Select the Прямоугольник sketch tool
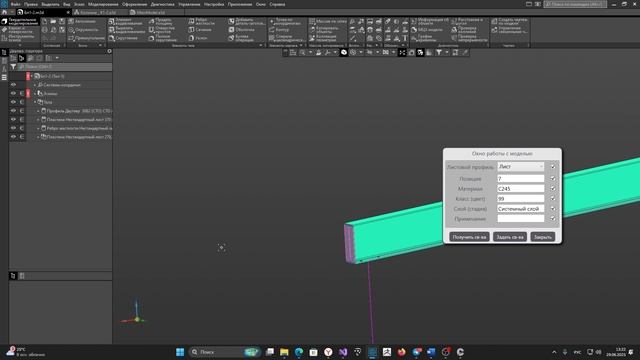This screenshot has width=640, height=360. tap(86, 38)
